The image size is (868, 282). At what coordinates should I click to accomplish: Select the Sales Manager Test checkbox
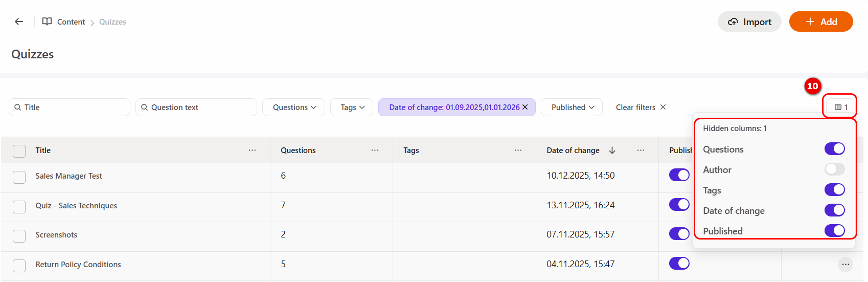[19, 177]
